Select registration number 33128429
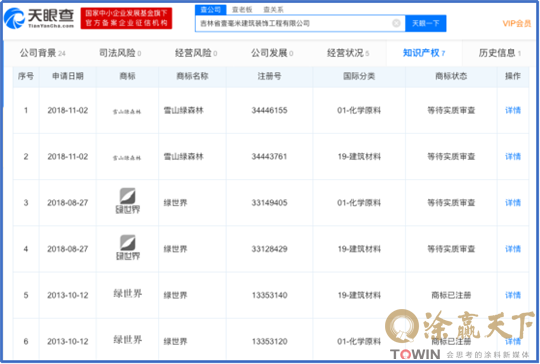The image size is (540, 364). (269, 249)
